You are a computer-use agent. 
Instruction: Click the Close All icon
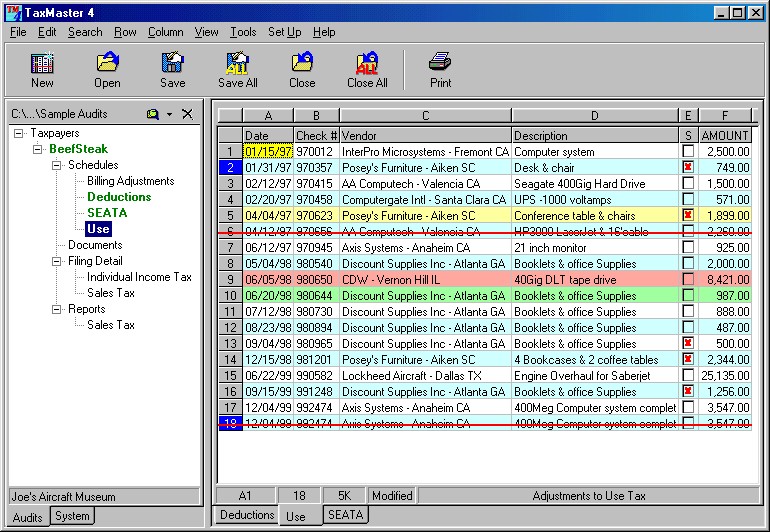click(367, 62)
